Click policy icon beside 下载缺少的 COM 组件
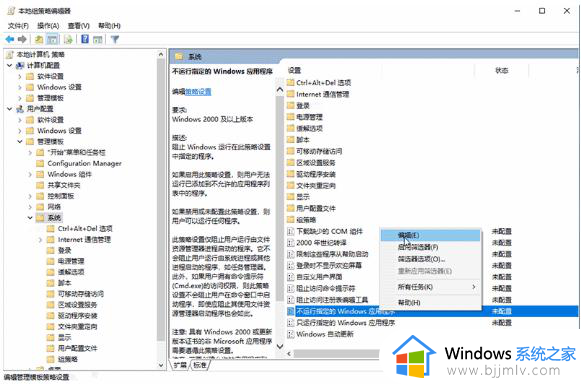Viewport: 581px width, 384px height. pyautogui.click(x=291, y=232)
